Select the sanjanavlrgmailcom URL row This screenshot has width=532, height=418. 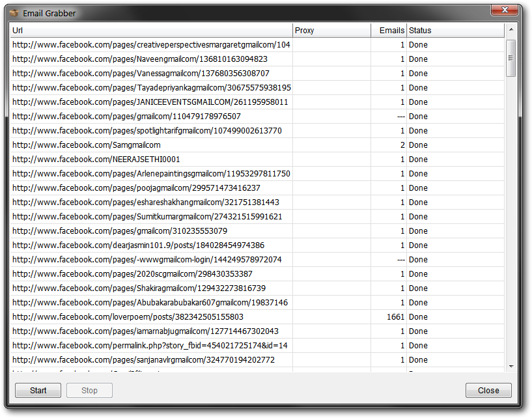(257, 359)
